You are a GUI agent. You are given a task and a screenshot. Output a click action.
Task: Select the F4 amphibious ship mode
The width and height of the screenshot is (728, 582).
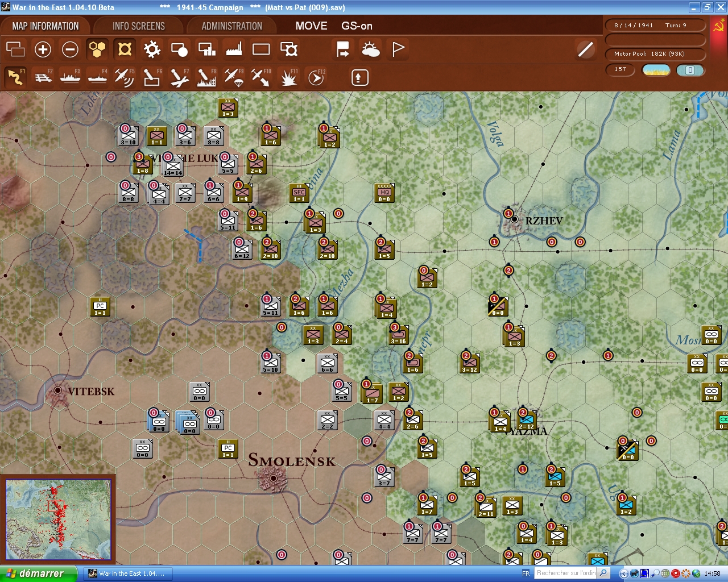[97, 77]
